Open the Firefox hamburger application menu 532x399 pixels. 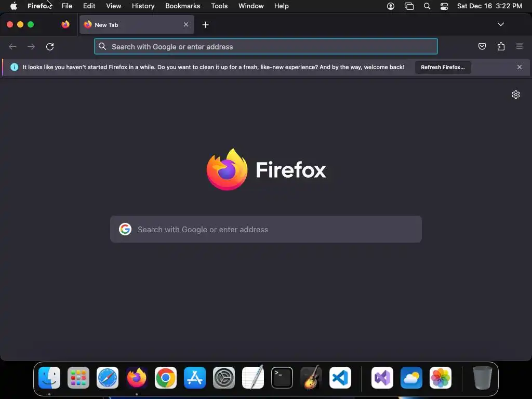(x=520, y=46)
